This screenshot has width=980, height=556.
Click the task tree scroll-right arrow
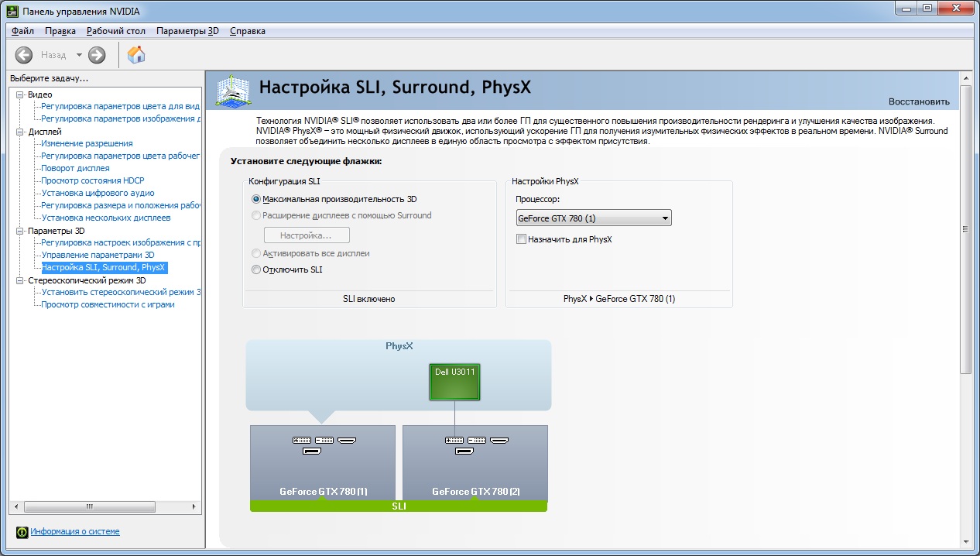pyautogui.click(x=194, y=506)
